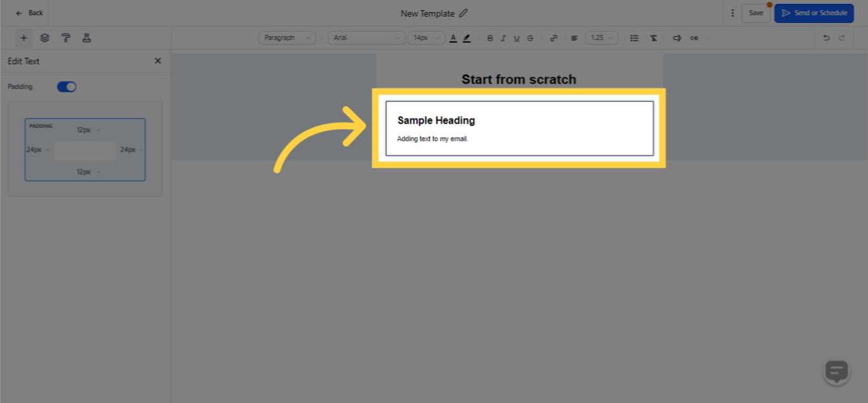The image size is (868, 403).
Task: Go Back to the previous page
Action: (29, 13)
